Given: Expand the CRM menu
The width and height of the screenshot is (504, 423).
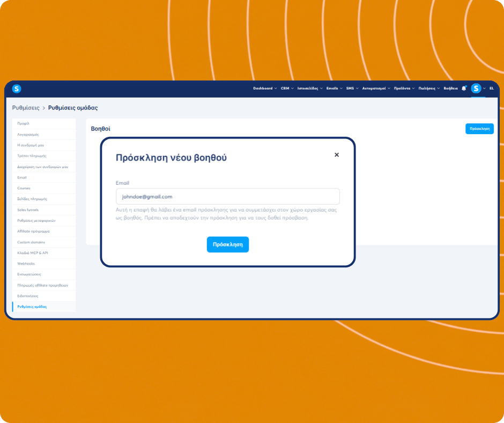Looking at the screenshot, I should point(287,88).
